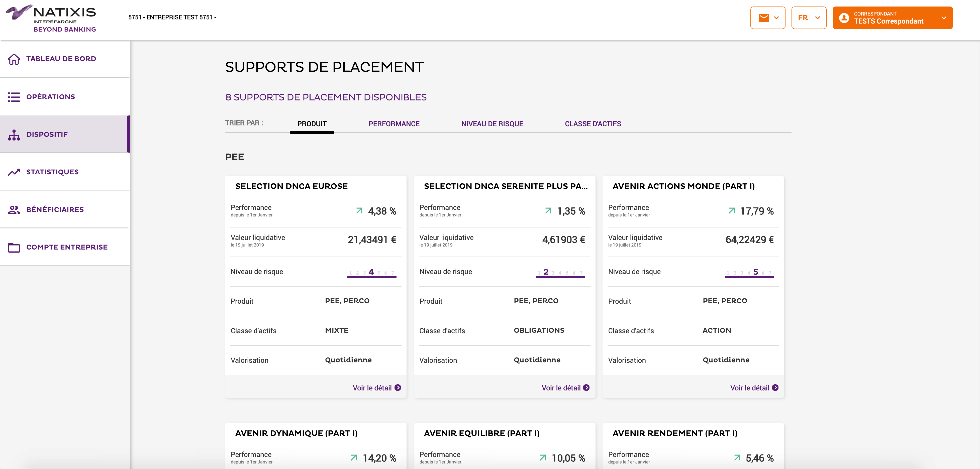Click the folder icon for Compte entreprise
980x469 pixels.
point(14,247)
